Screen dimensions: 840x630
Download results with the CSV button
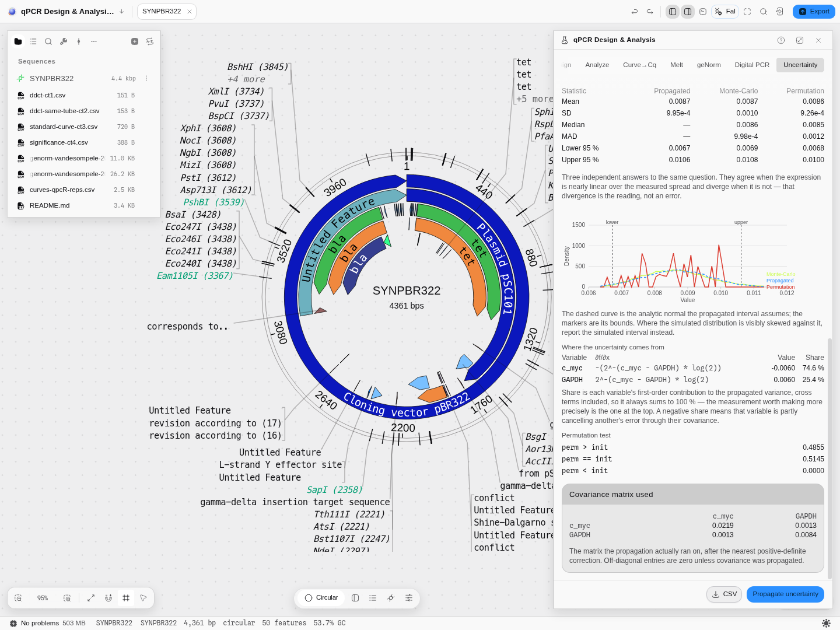[x=724, y=594]
